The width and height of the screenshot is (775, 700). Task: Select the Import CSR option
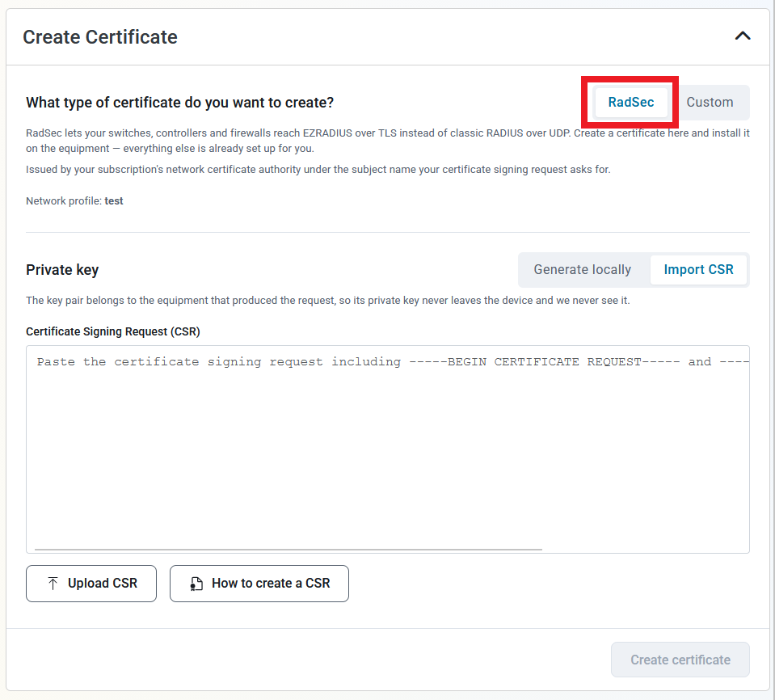(698, 269)
